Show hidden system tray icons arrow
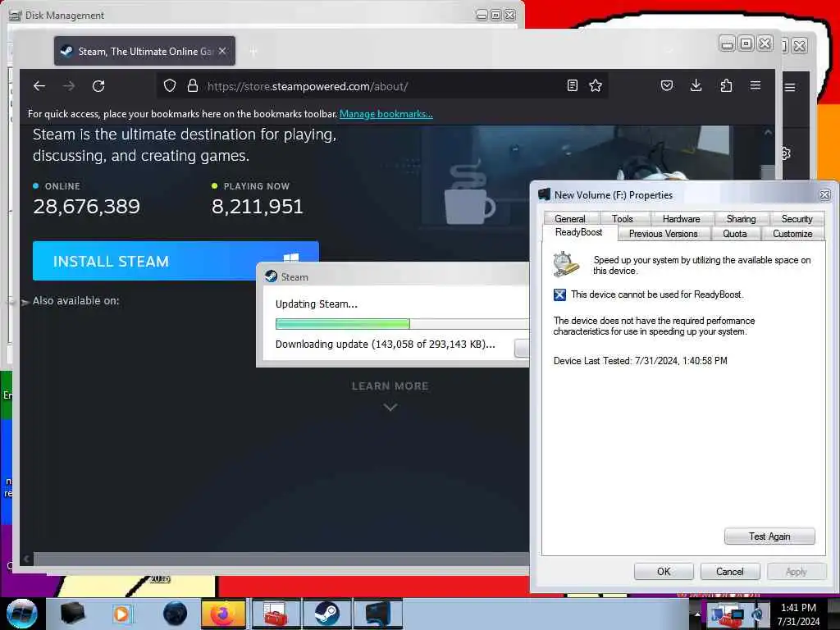Image resolution: width=840 pixels, height=630 pixels. pos(697,614)
